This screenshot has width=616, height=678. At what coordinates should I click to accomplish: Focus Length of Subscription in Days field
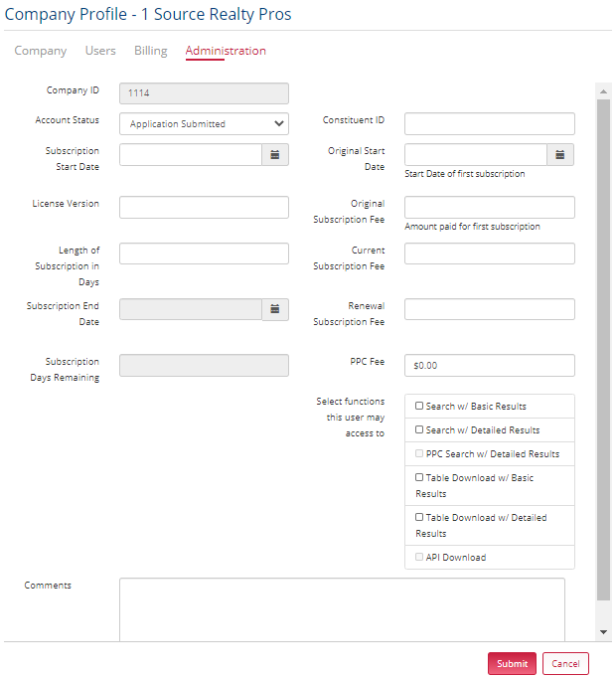[x=204, y=254]
